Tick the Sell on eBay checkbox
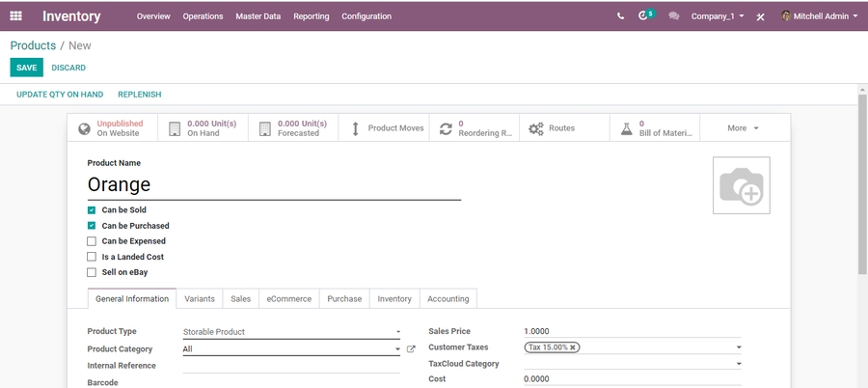 coord(92,273)
